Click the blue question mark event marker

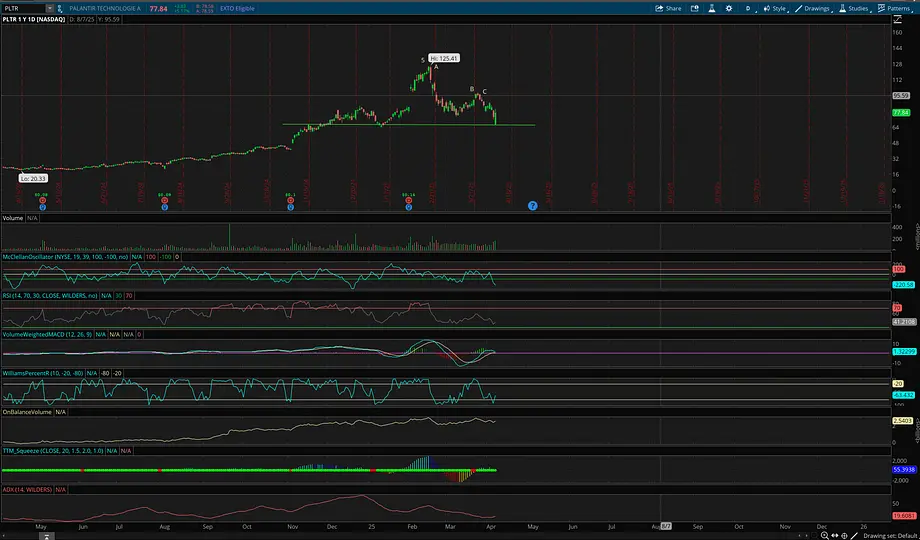pyautogui.click(x=533, y=205)
